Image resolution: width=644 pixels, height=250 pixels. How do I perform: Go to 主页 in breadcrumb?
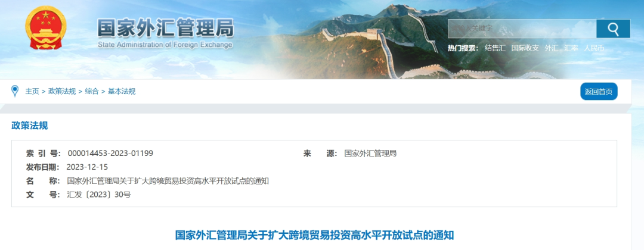[x=32, y=92]
